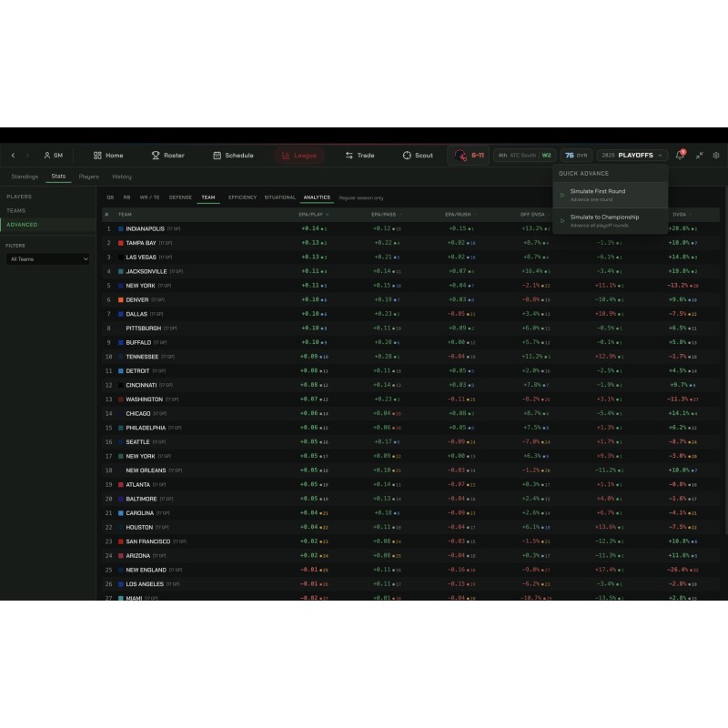Click the Washington team name
The image size is (728, 728).
coord(144,399)
